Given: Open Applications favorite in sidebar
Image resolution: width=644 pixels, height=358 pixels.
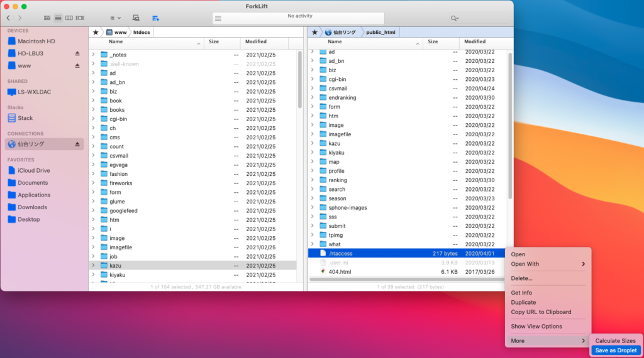Looking at the screenshot, I should coord(34,195).
